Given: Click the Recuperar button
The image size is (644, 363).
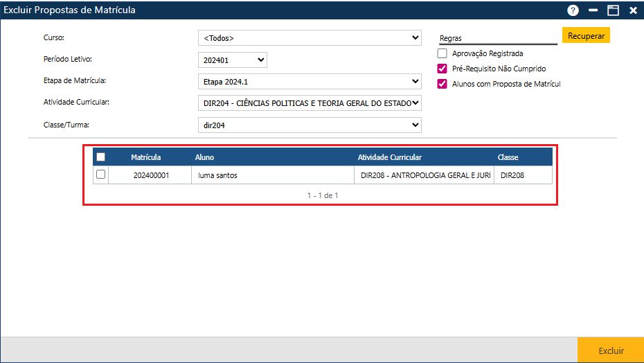Looking at the screenshot, I should pos(586,36).
